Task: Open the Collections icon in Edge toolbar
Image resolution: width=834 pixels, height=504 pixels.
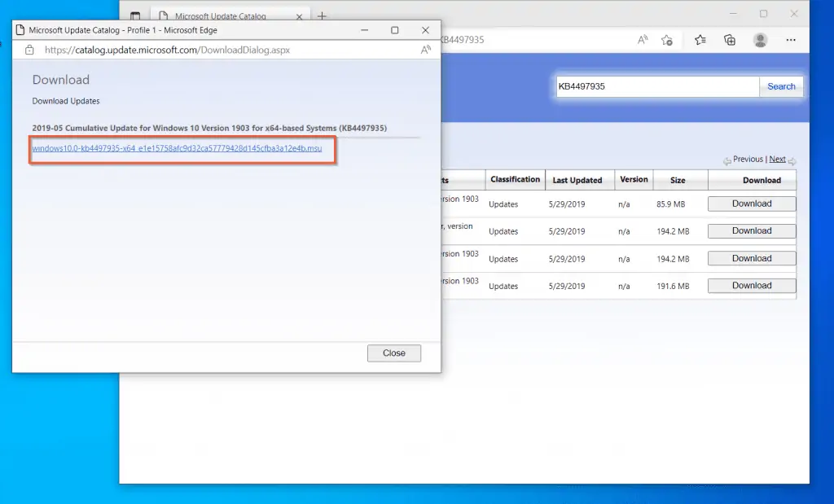Action: pos(730,40)
